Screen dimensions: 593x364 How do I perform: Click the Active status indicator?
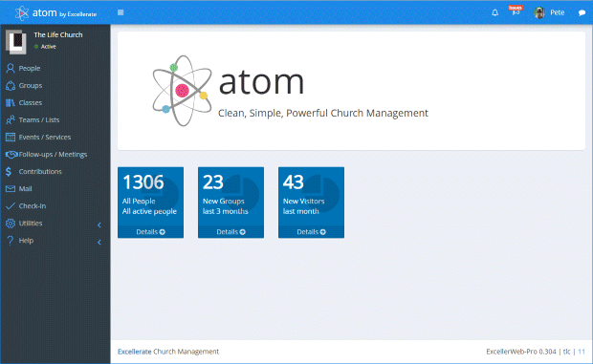point(45,47)
